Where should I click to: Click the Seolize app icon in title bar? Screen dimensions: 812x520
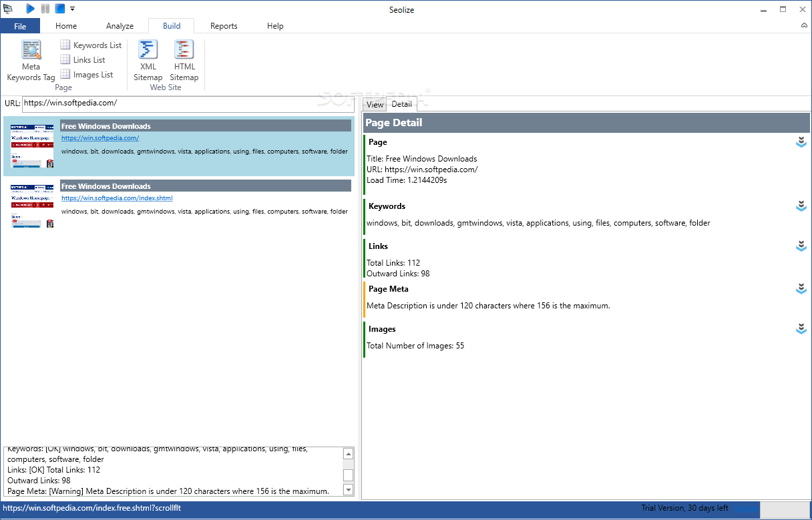(x=8, y=9)
